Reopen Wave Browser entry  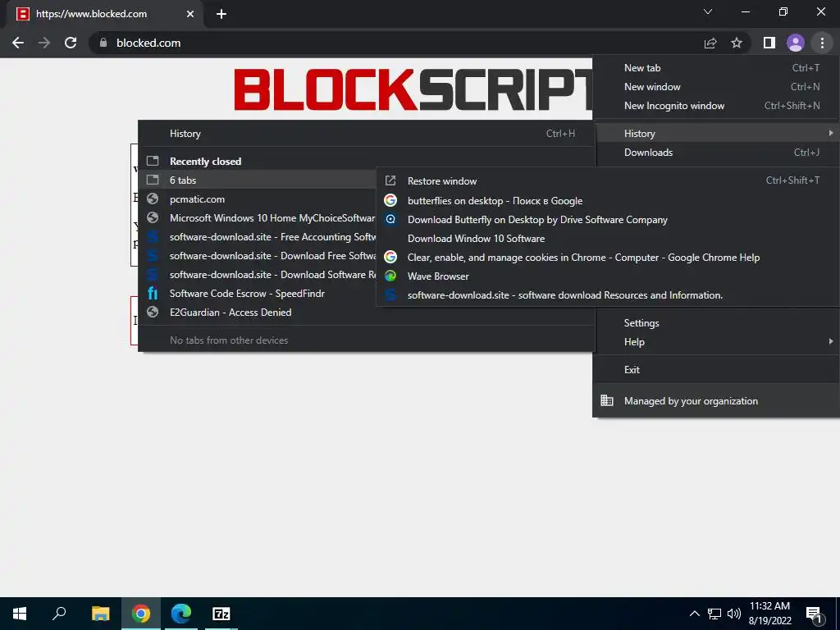608,276
